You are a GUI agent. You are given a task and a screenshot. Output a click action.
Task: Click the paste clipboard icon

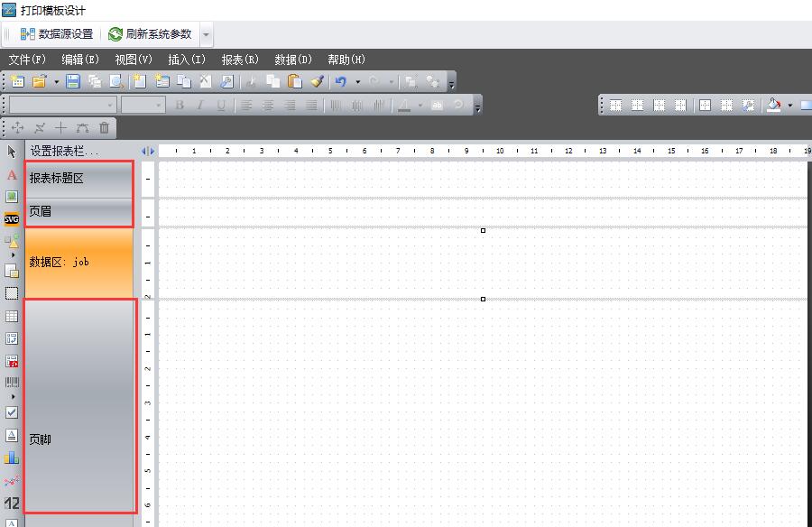click(295, 81)
